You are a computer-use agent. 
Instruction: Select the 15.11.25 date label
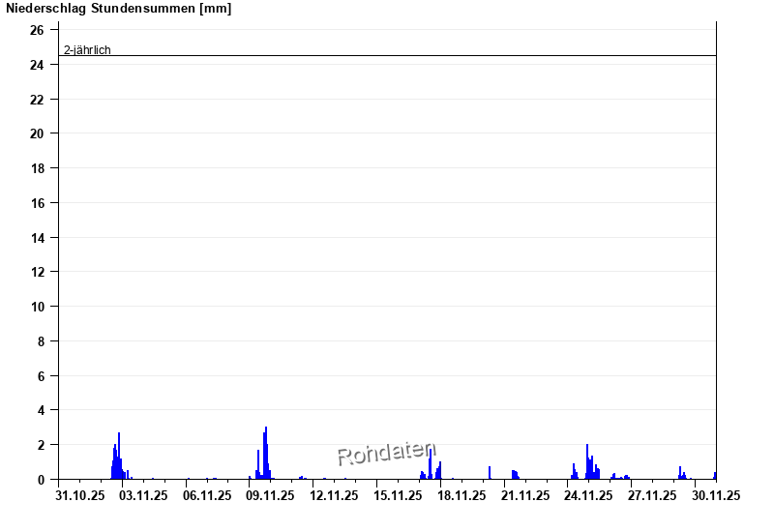tap(398, 495)
